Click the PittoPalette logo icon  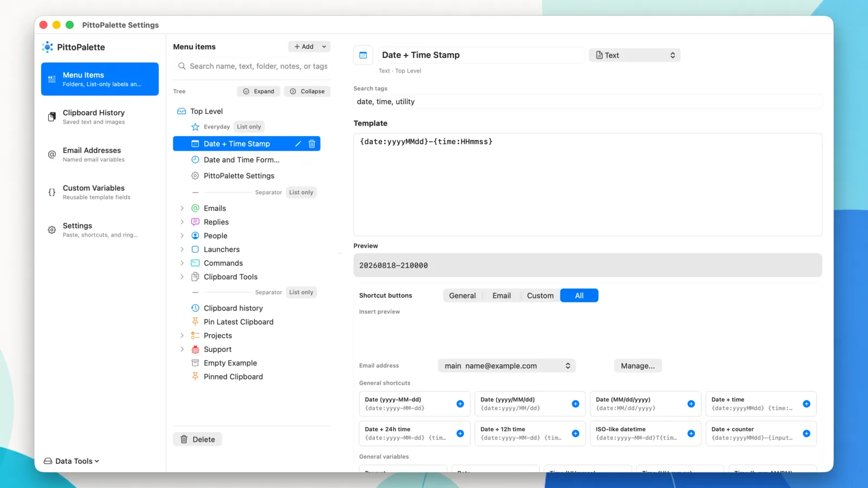point(48,47)
